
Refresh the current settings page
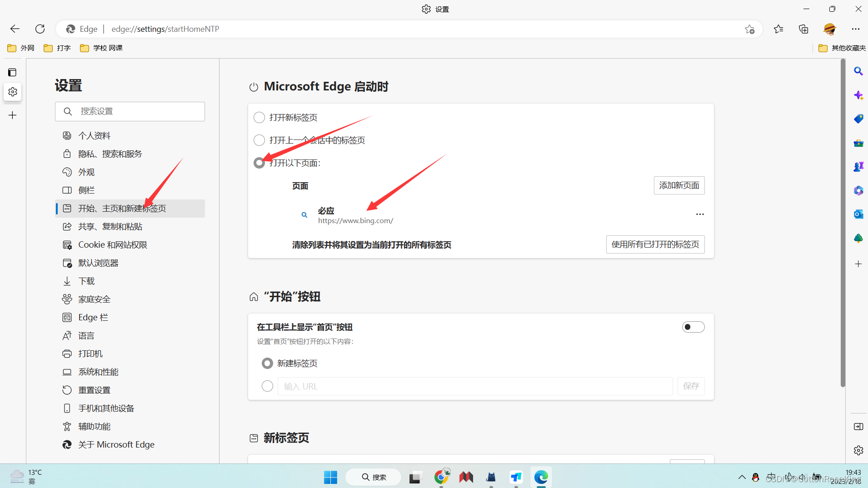click(40, 29)
